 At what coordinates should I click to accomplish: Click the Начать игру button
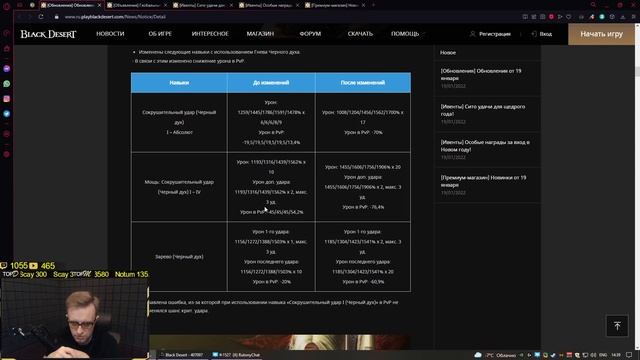[x=601, y=34]
